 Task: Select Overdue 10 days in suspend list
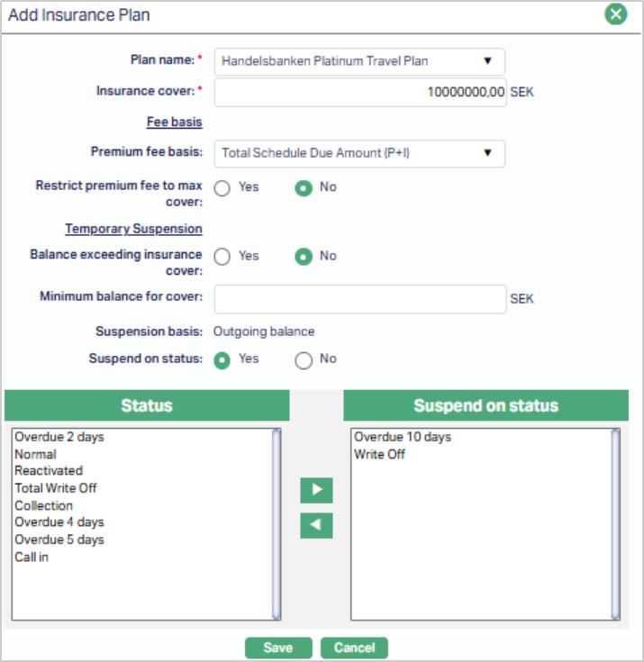pyautogui.click(x=403, y=437)
